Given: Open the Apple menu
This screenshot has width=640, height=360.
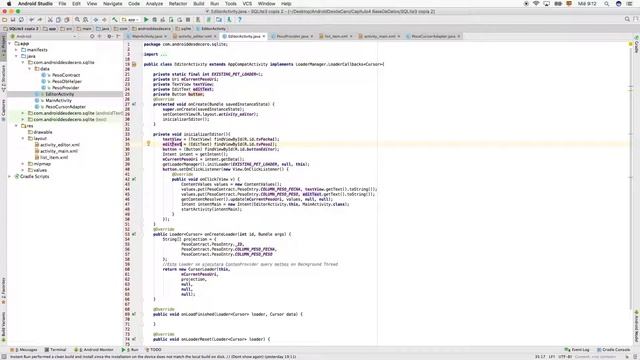Looking at the screenshot, I should point(9,4).
